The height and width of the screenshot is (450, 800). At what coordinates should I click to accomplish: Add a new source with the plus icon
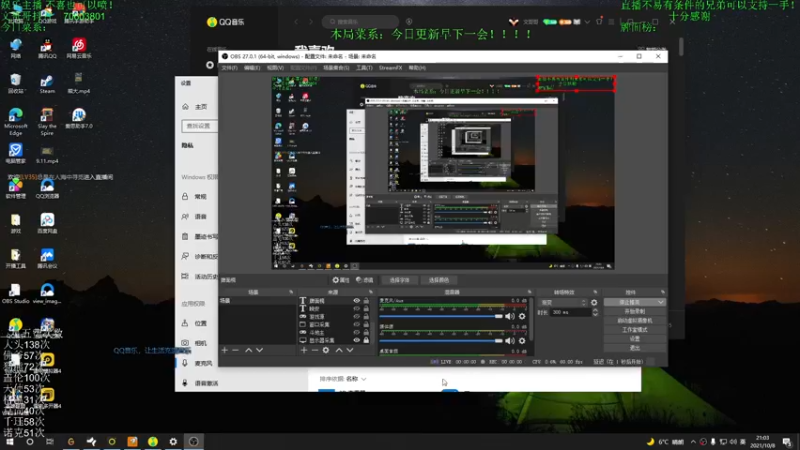pyautogui.click(x=304, y=350)
